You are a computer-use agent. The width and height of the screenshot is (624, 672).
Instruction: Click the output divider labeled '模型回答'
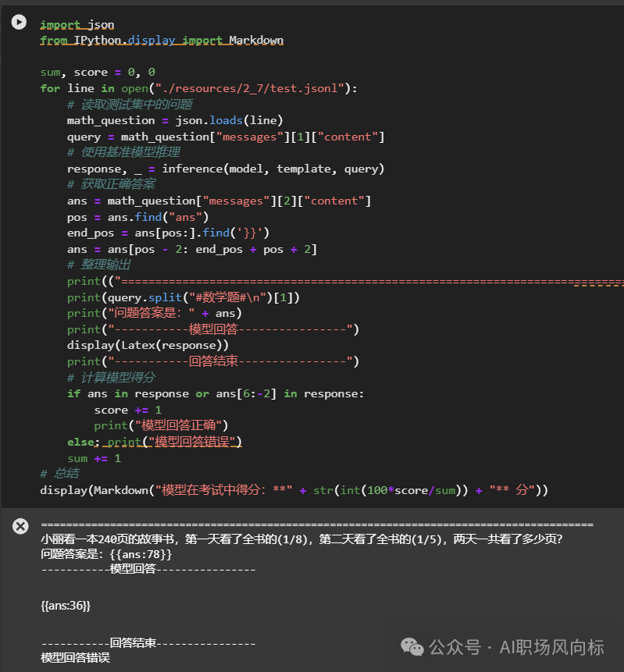(148, 570)
